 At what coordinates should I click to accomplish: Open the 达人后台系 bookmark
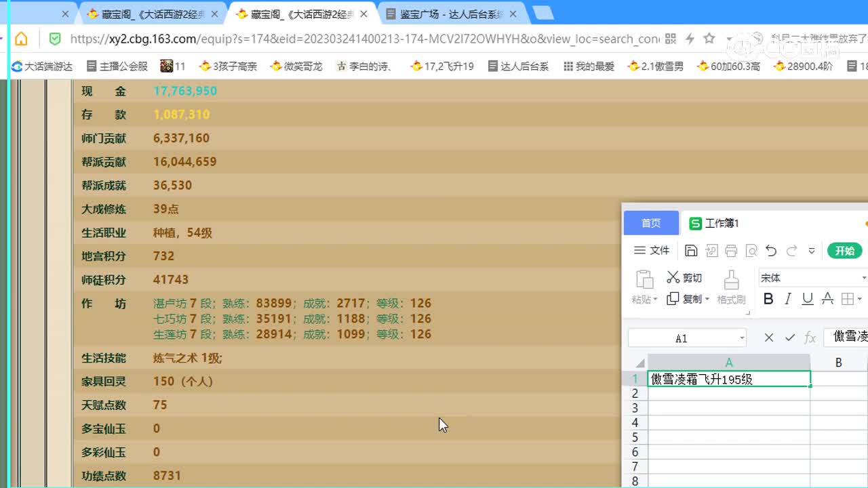point(517,66)
